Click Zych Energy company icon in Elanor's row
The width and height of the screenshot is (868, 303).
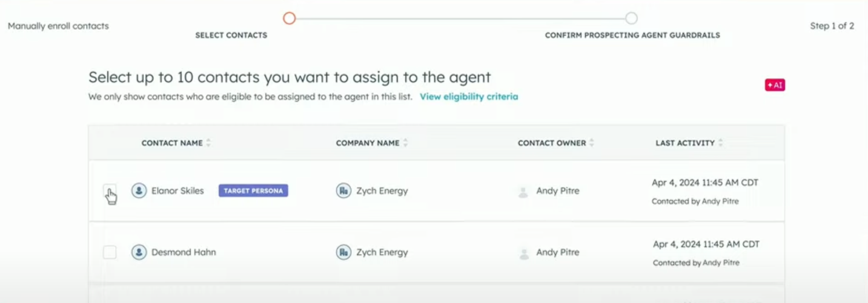click(343, 191)
